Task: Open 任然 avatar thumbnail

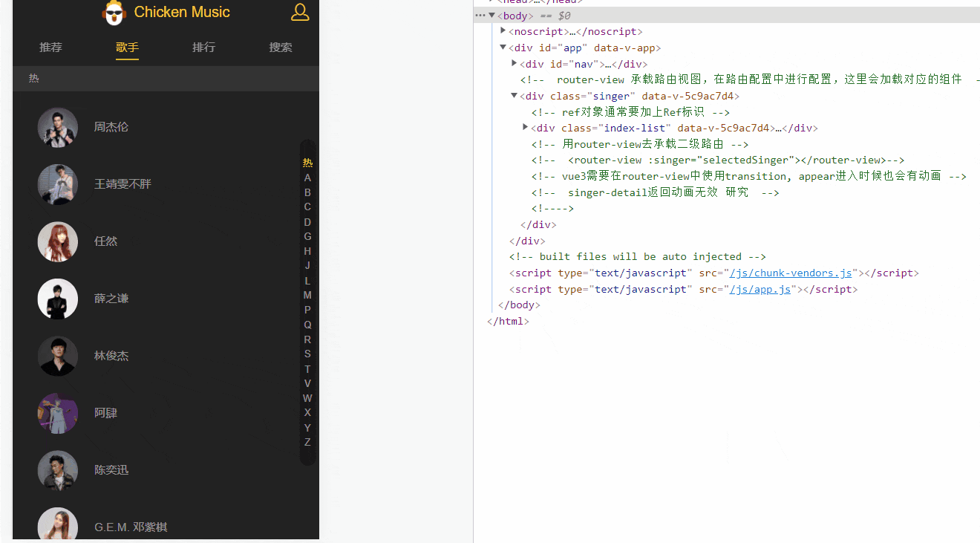Action: coord(58,241)
